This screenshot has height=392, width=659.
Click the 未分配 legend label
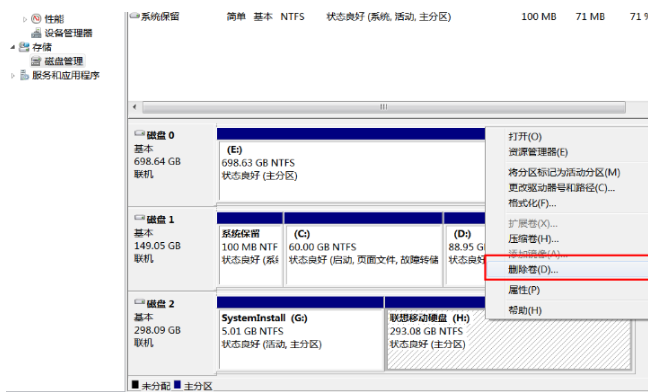click(x=156, y=386)
